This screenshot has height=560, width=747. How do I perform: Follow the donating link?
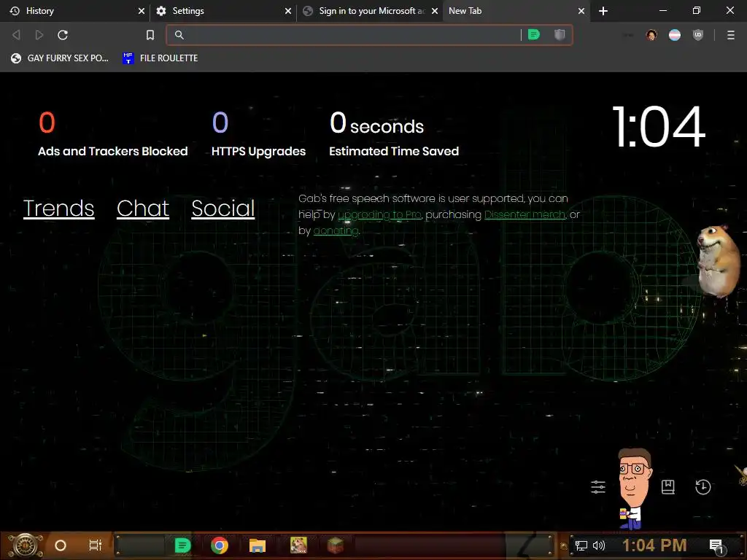click(336, 231)
